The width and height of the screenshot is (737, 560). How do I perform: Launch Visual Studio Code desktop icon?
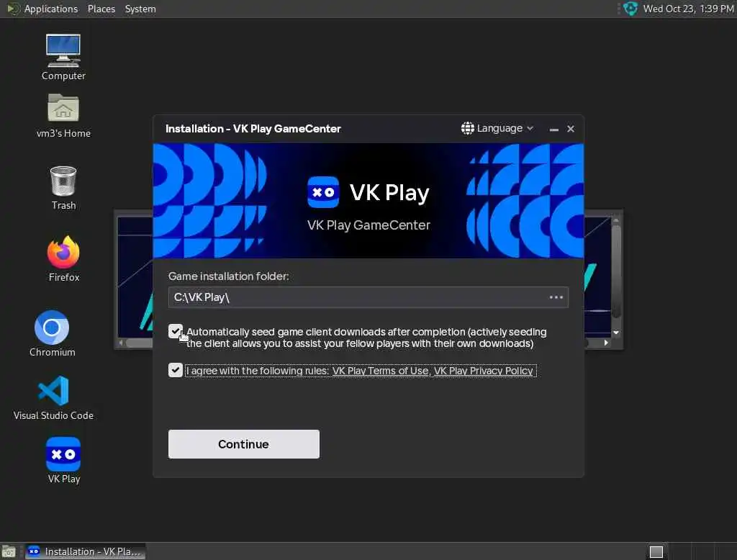[x=53, y=397]
